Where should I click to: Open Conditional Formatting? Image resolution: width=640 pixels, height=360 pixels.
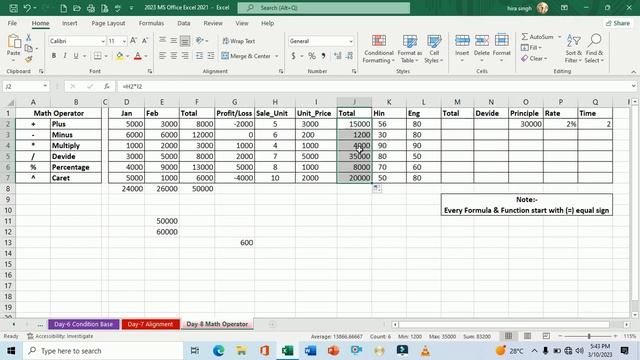[379, 49]
